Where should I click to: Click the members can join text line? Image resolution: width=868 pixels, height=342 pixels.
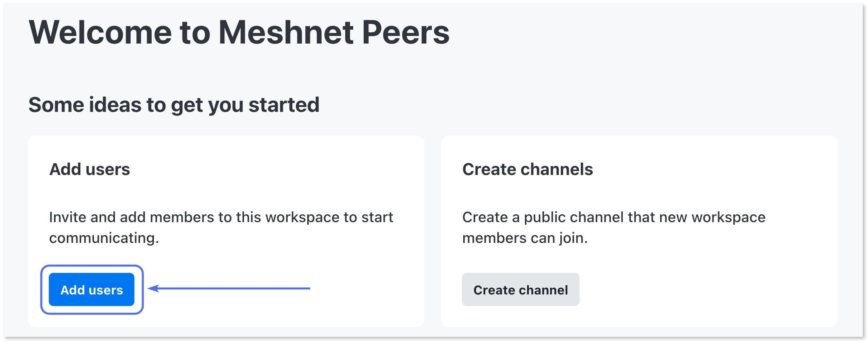coord(525,238)
